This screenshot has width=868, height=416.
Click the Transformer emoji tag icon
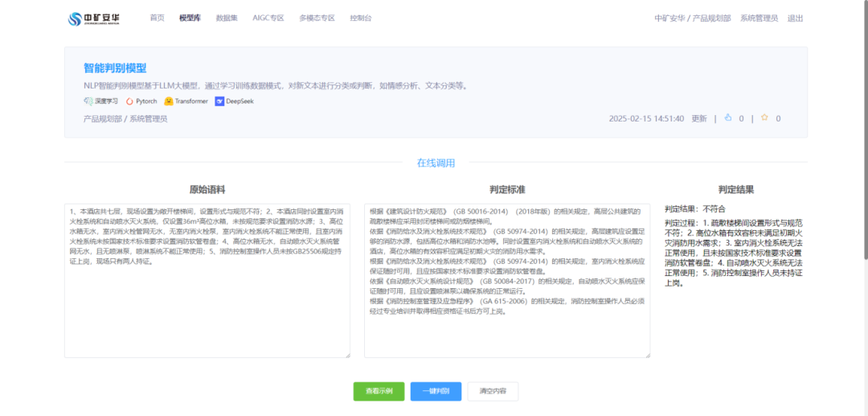[x=168, y=101]
